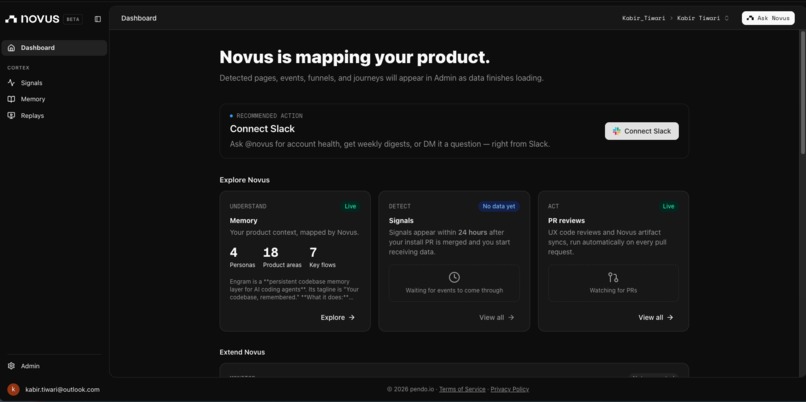Image resolution: width=806 pixels, height=402 pixels.
Task: Explore the Memory card
Action: pos(338,318)
